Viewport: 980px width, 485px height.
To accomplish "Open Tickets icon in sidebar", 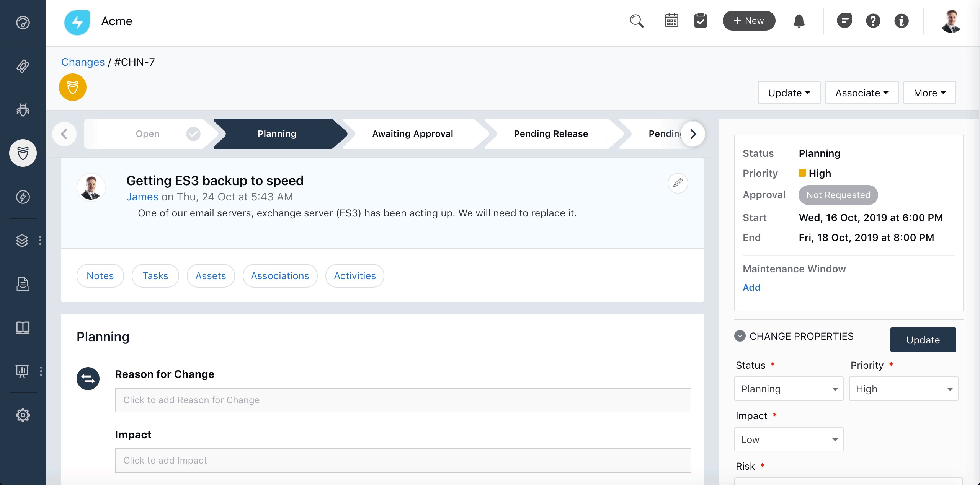I will tap(23, 66).
